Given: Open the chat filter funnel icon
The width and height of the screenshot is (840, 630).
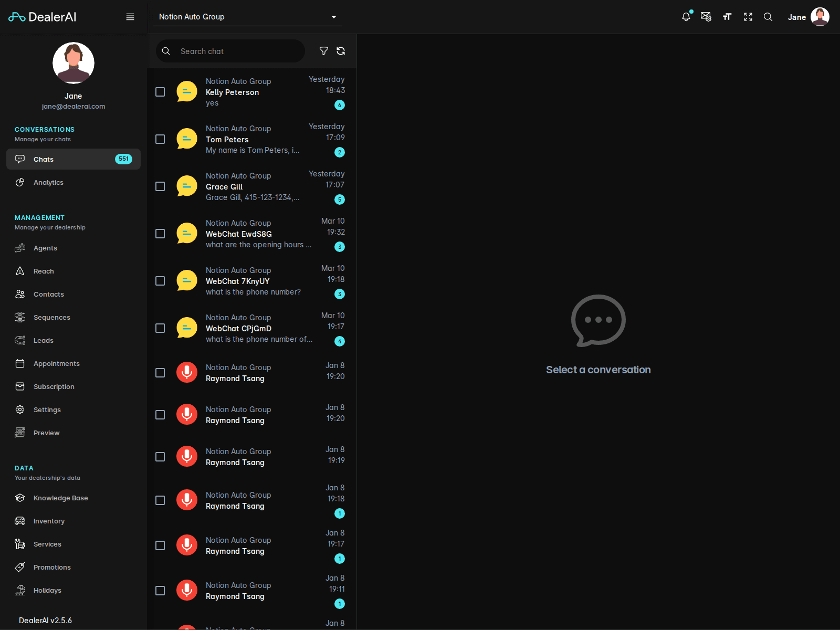Looking at the screenshot, I should (x=324, y=51).
